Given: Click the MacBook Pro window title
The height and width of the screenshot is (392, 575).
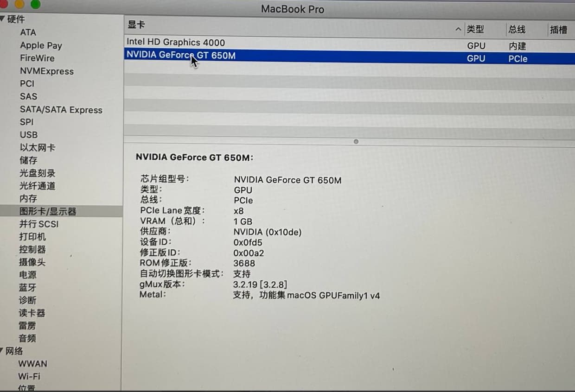Looking at the screenshot, I should tap(293, 9).
